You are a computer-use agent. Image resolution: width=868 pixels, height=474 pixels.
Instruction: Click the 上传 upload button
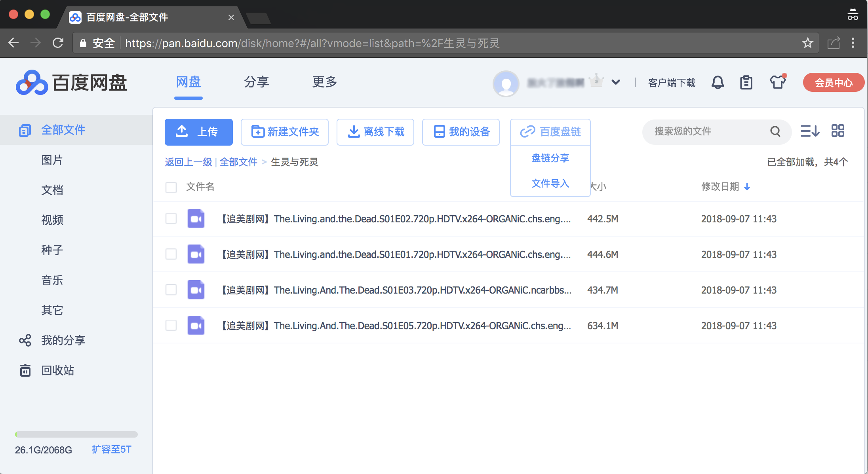(198, 132)
